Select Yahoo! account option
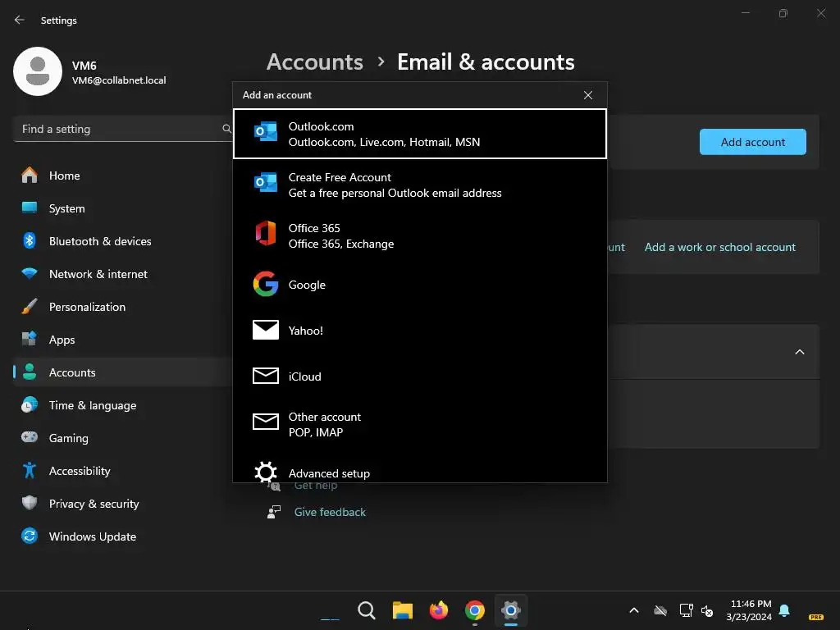This screenshot has height=630, width=840. point(420,331)
